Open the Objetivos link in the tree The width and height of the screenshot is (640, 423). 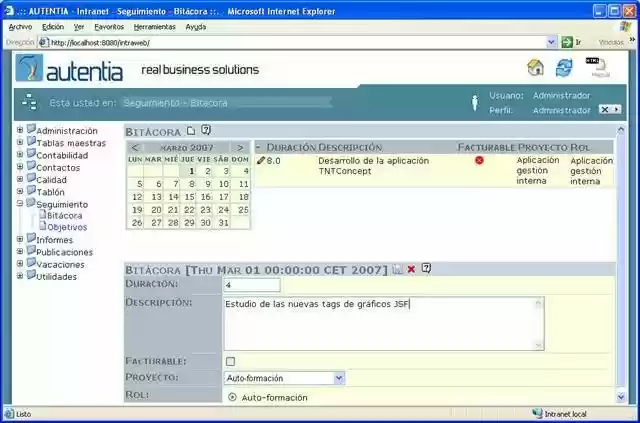point(67,227)
